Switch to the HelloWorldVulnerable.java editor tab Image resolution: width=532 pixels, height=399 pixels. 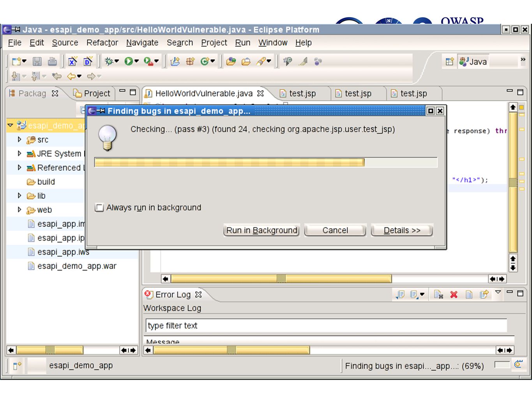point(204,94)
